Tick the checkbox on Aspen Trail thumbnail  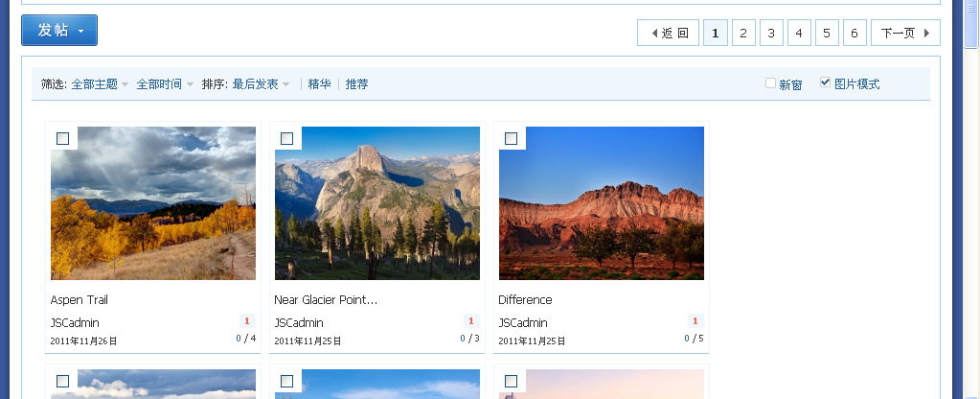(62, 138)
